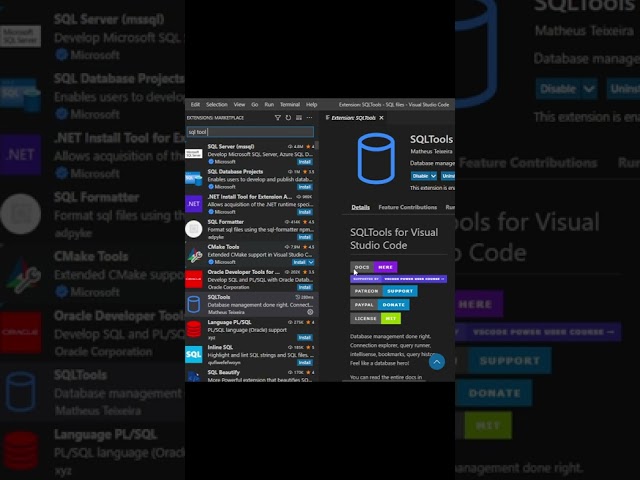Install the CMake Tools extension
The image size is (640, 480).
point(300,262)
